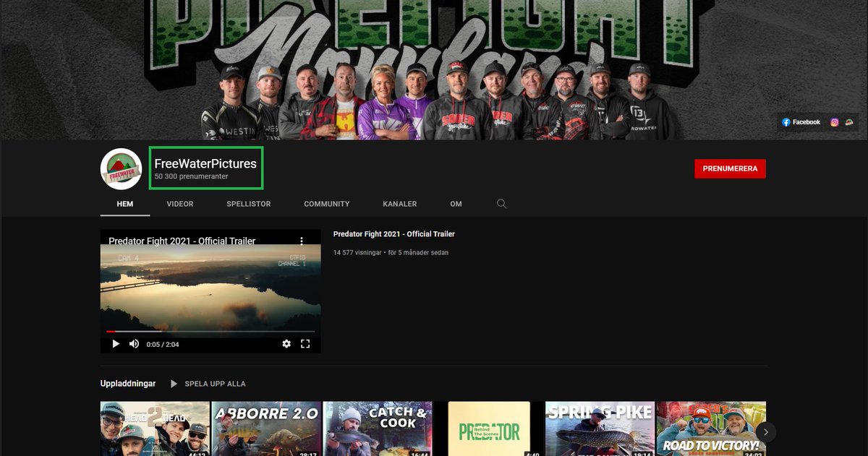This screenshot has width=868, height=456.
Task: Click SPELA UPP ALLA for uploads
Action: coord(208,384)
